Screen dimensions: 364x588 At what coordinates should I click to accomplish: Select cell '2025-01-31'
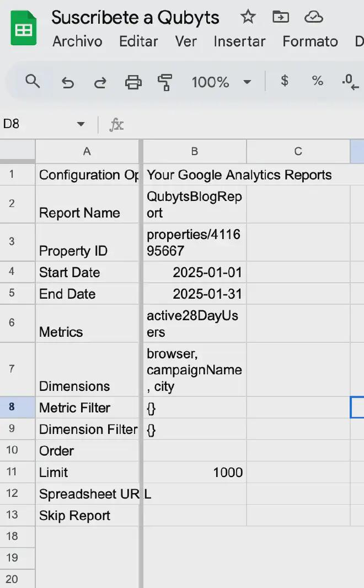[x=195, y=294]
